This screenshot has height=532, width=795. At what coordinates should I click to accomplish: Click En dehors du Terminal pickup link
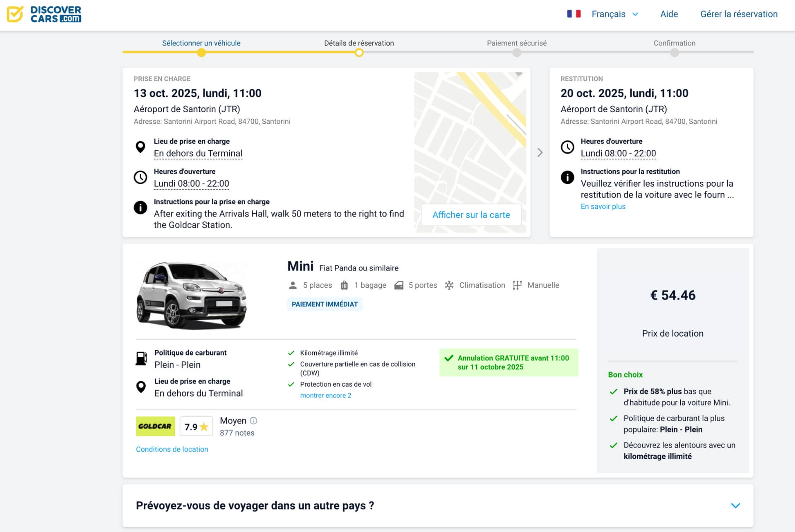[198, 154]
